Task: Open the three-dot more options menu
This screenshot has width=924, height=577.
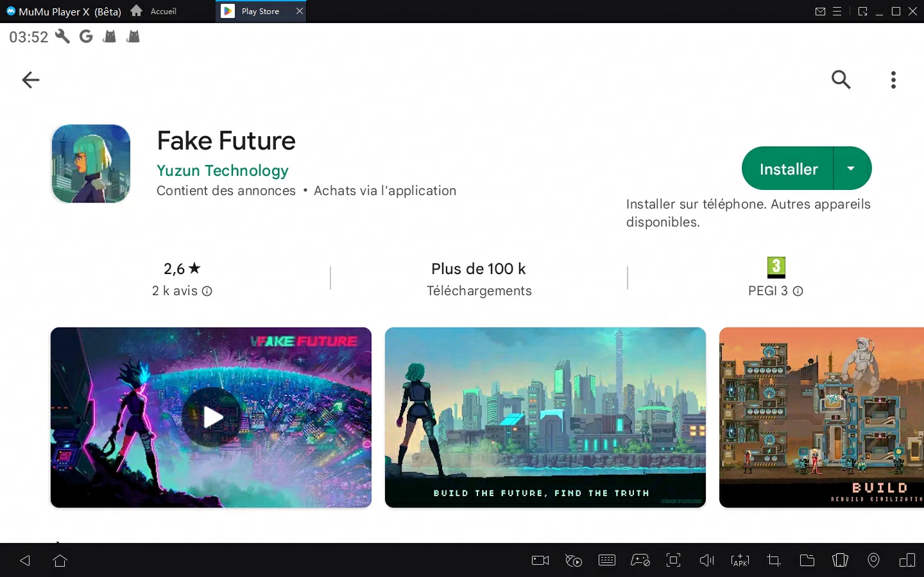Action: pos(893,80)
